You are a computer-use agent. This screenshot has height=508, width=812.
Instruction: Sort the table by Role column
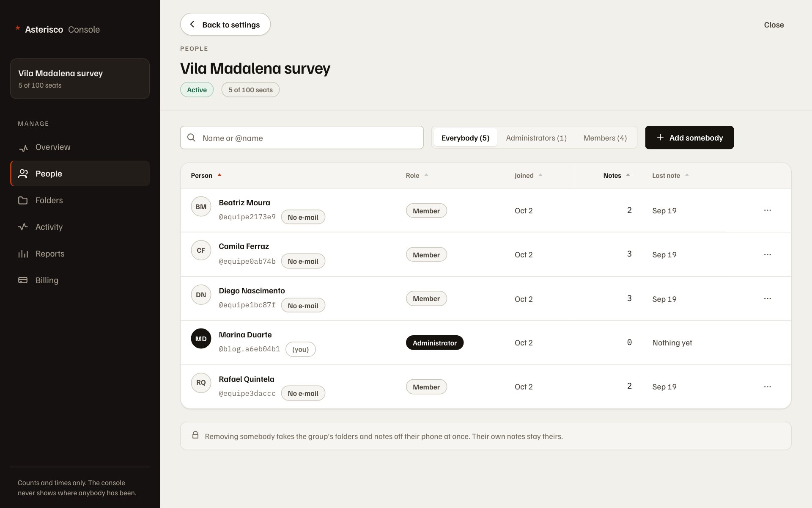pyautogui.click(x=417, y=175)
